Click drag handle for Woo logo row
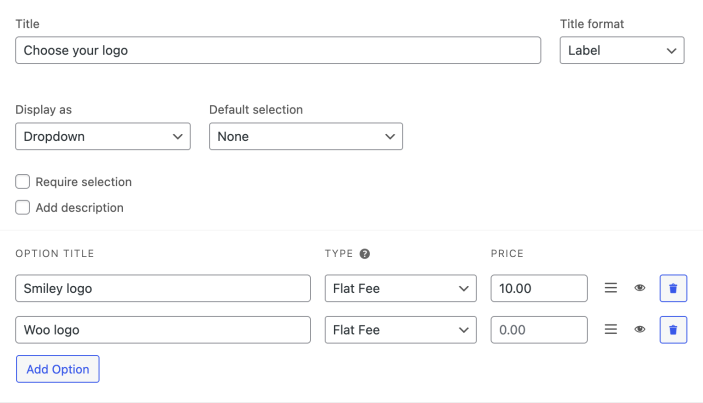Screen dimensions: 703x403 point(611,330)
